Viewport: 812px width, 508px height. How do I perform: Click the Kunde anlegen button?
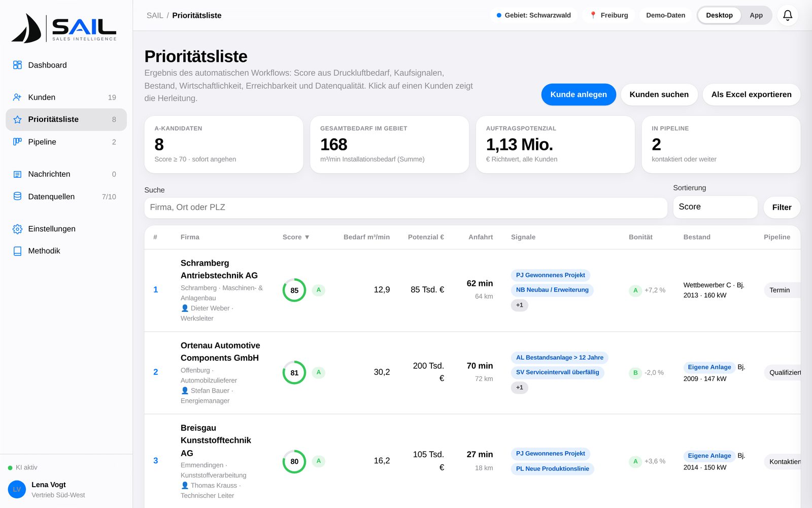(579, 94)
